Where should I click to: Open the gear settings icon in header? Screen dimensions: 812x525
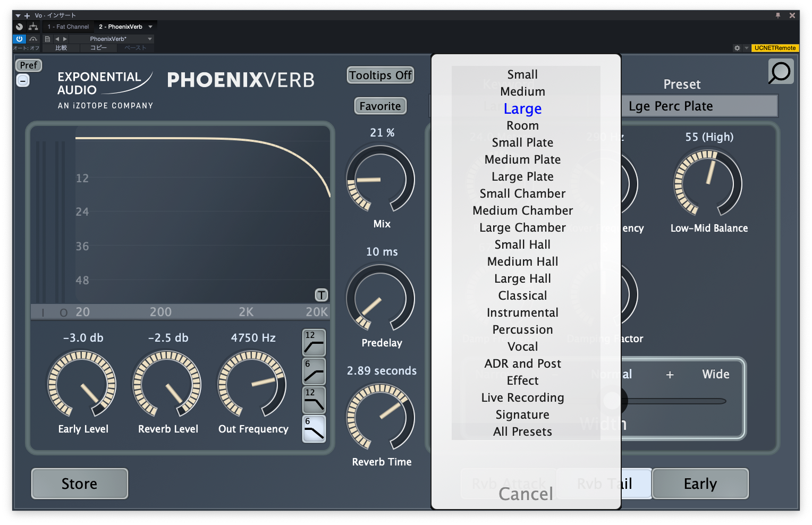(x=737, y=48)
